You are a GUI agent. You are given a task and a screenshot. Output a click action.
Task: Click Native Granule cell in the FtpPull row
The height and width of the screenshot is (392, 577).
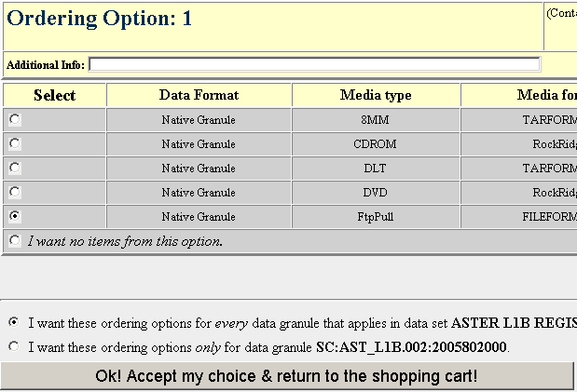pyautogui.click(x=199, y=216)
